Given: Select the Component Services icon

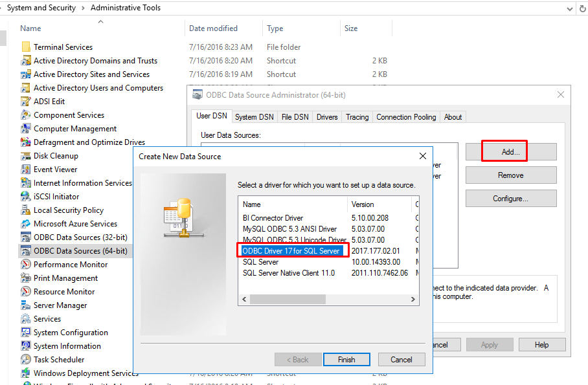Looking at the screenshot, I should coord(26,115).
